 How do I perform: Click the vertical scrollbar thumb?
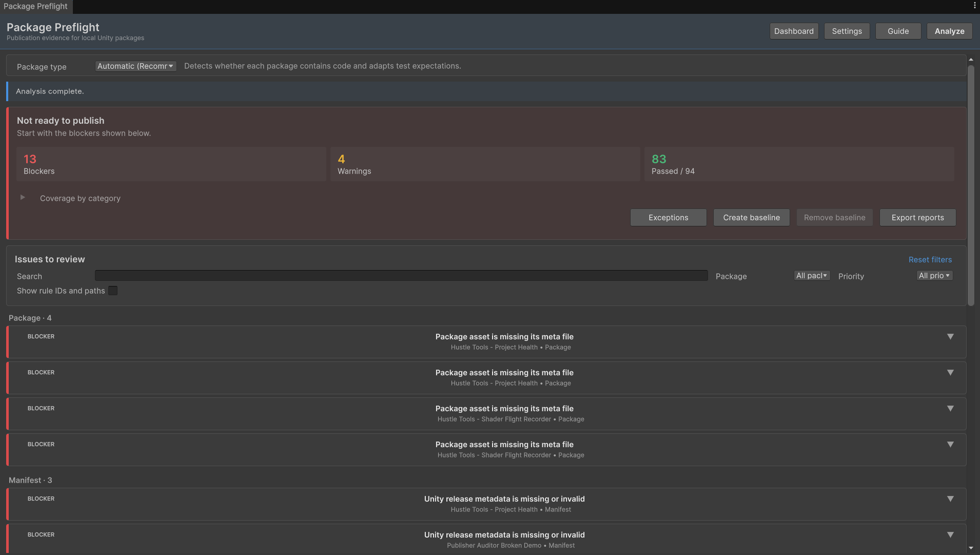[x=971, y=185]
